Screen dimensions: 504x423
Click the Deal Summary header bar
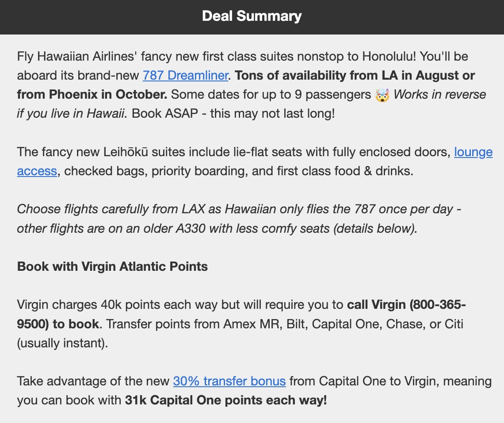tap(252, 16)
